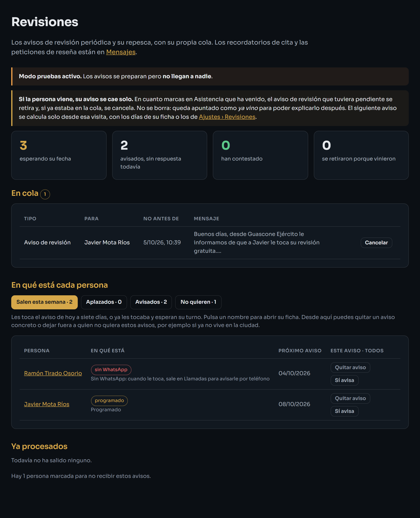Click the 'En qué está cada persona' heading
This screenshot has width=420, height=518.
tap(60, 285)
